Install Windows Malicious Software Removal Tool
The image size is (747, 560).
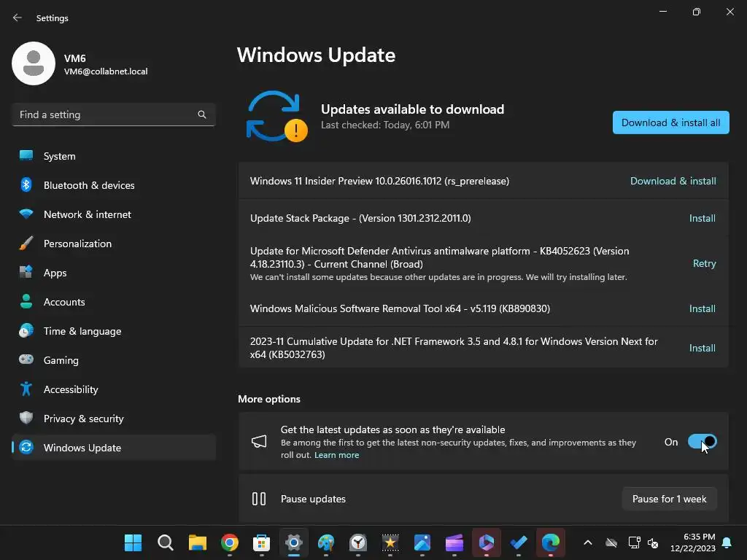703,308
